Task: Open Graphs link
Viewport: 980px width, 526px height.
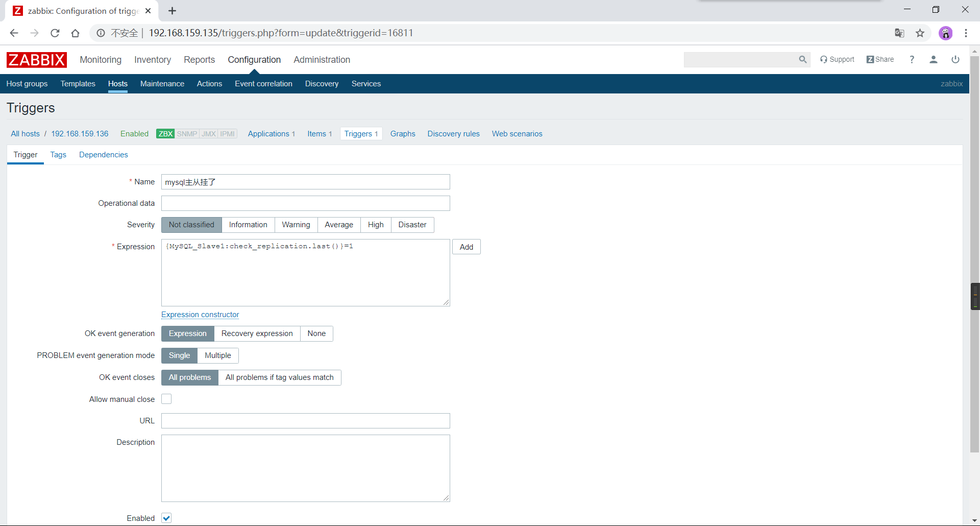Action: [x=403, y=134]
